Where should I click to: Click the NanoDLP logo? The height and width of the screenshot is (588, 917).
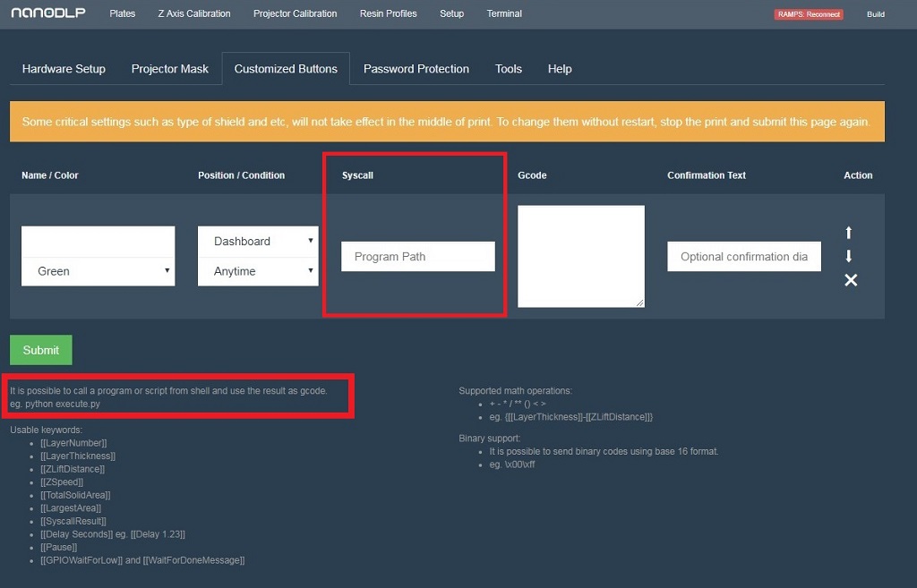48,13
